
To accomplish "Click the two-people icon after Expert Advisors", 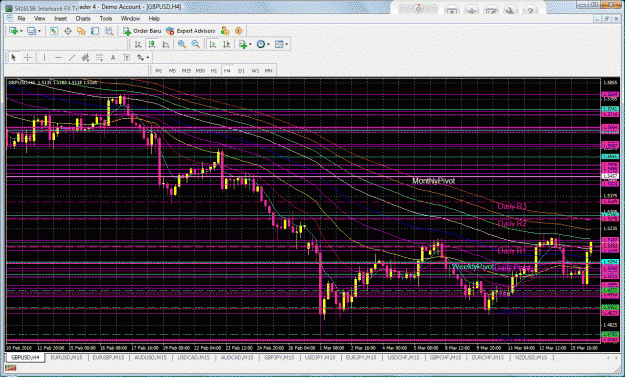I will 225,31.
